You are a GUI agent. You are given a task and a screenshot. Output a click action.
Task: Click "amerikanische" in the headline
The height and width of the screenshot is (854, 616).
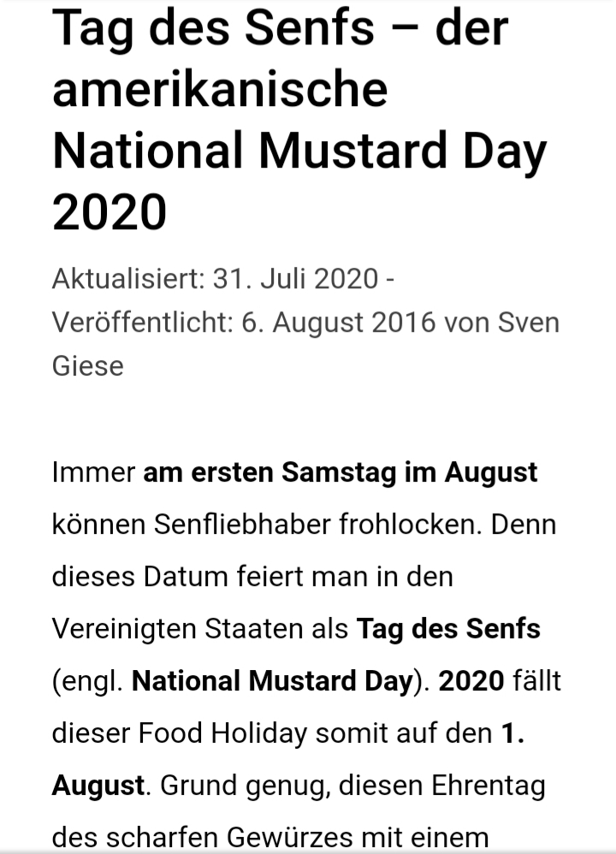220,89
